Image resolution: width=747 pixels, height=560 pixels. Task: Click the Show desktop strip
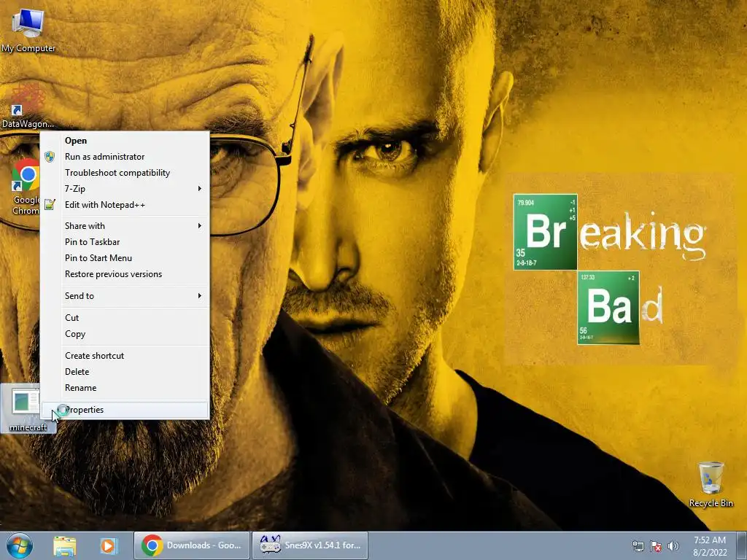coord(742,545)
